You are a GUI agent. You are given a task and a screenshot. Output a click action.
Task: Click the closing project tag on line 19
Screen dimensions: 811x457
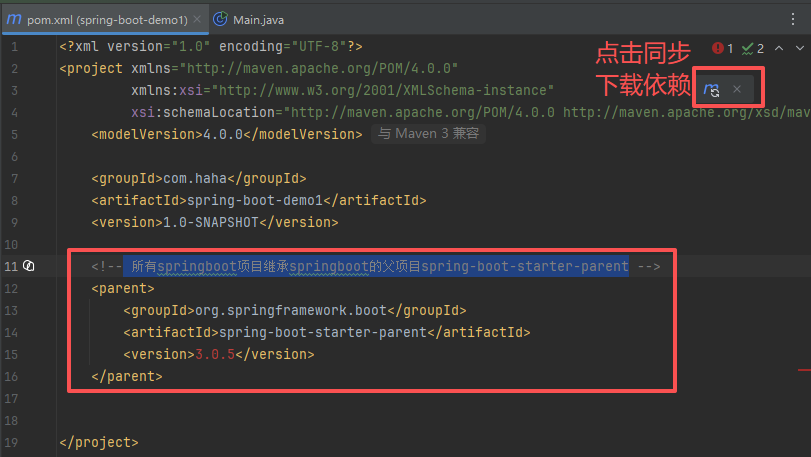coord(99,443)
